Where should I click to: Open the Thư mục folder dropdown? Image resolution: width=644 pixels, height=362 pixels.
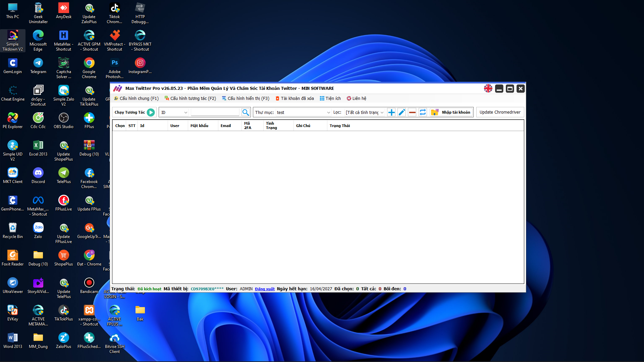pyautogui.click(x=304, y=113)
